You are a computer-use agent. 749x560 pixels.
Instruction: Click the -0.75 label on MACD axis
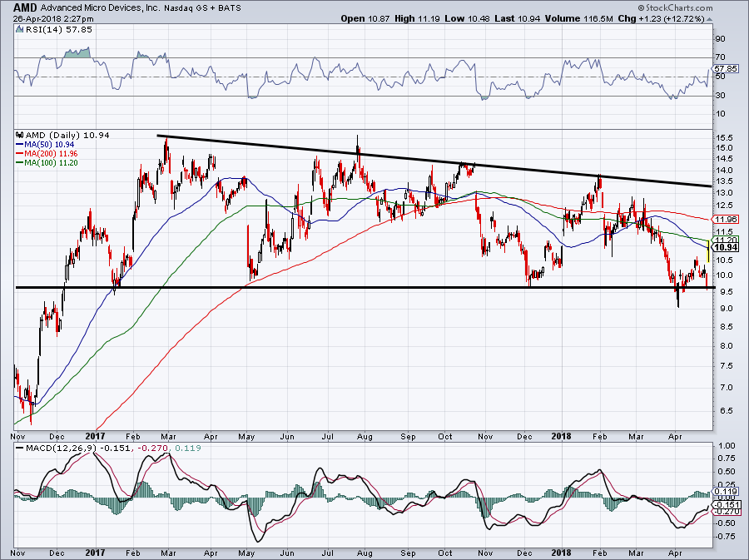725,536
